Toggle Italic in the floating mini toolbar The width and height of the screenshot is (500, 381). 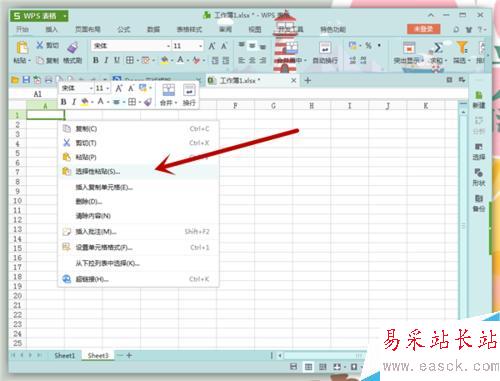click(x=74, y=102)
